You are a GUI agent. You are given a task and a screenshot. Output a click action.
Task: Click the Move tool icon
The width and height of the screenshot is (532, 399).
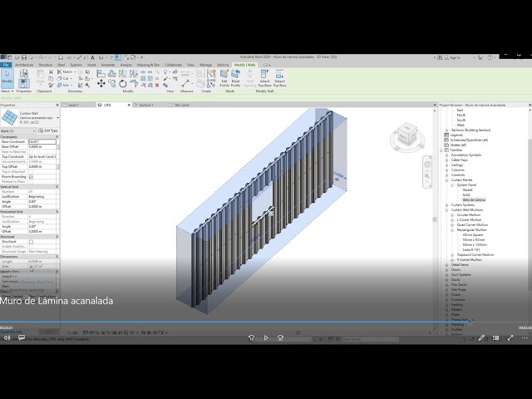tap(101, 83)
